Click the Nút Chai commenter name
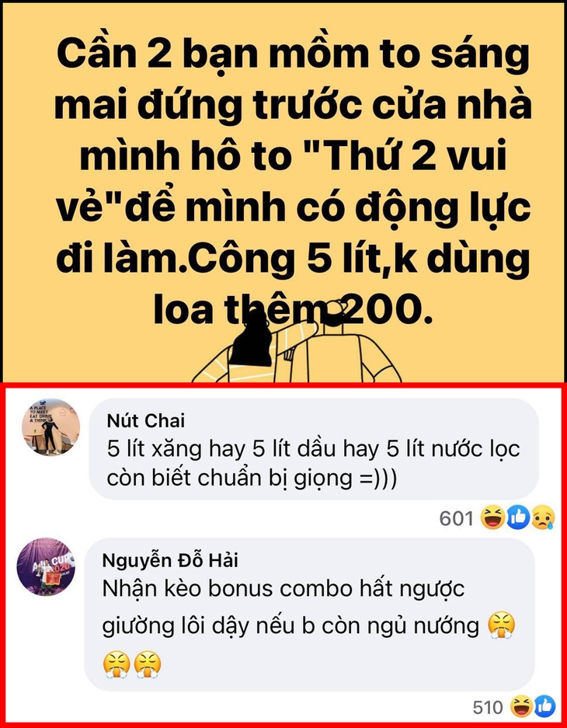 coord(146,420)
